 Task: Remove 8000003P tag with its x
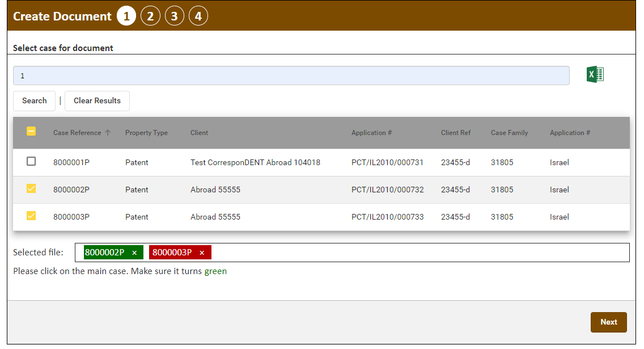202,253
